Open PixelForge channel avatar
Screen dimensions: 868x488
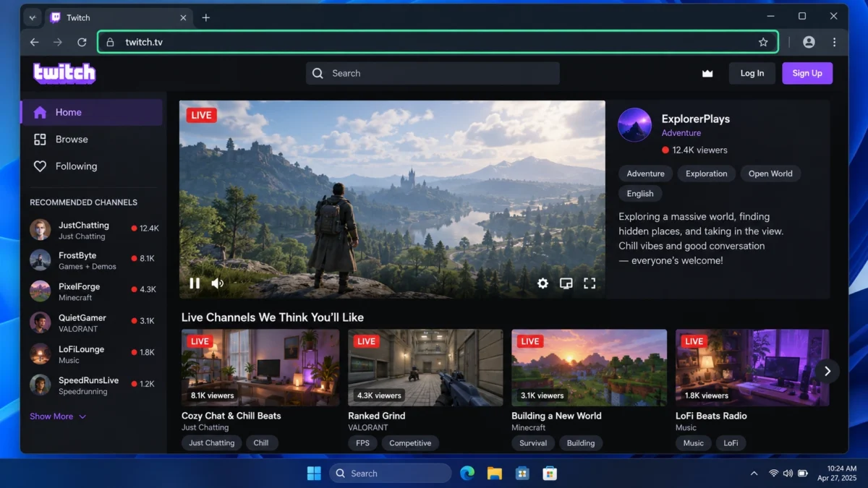click(x=40, y=291)
